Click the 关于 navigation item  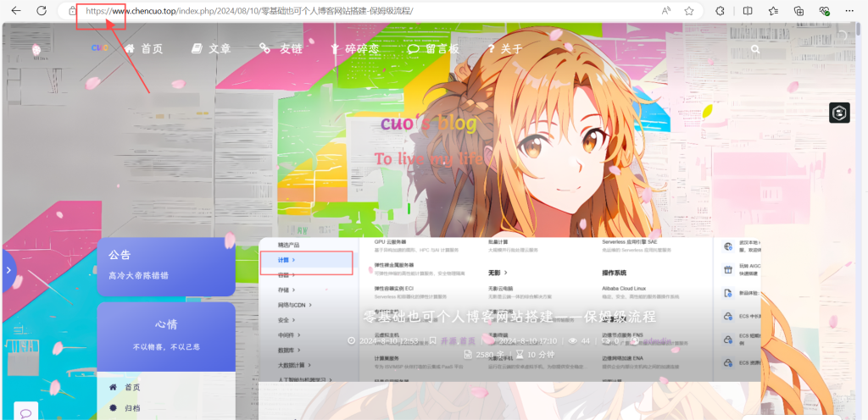(505, 49)
